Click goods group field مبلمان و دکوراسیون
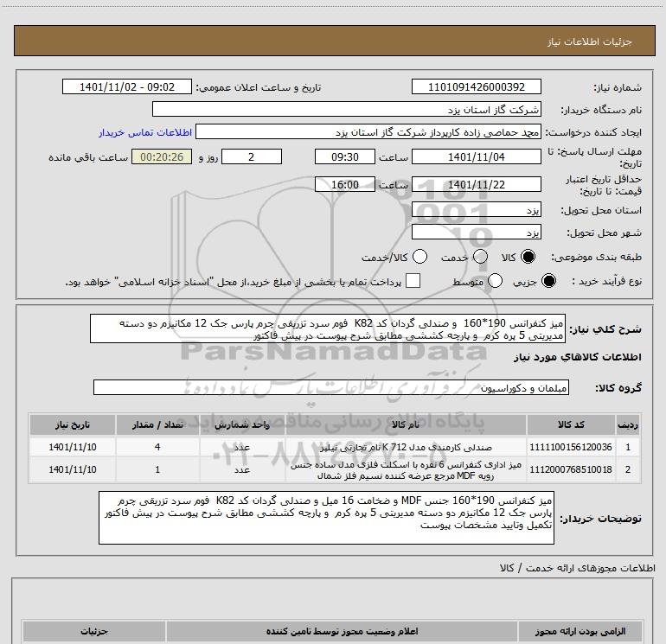666x644 pixels. point(331,387)
